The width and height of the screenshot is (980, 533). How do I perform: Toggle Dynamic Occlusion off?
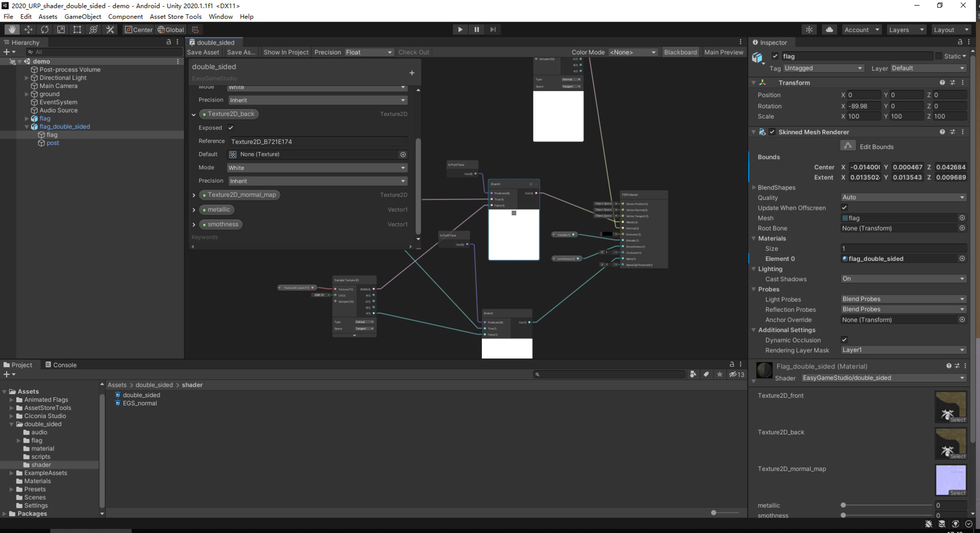[x=844, y=340]
